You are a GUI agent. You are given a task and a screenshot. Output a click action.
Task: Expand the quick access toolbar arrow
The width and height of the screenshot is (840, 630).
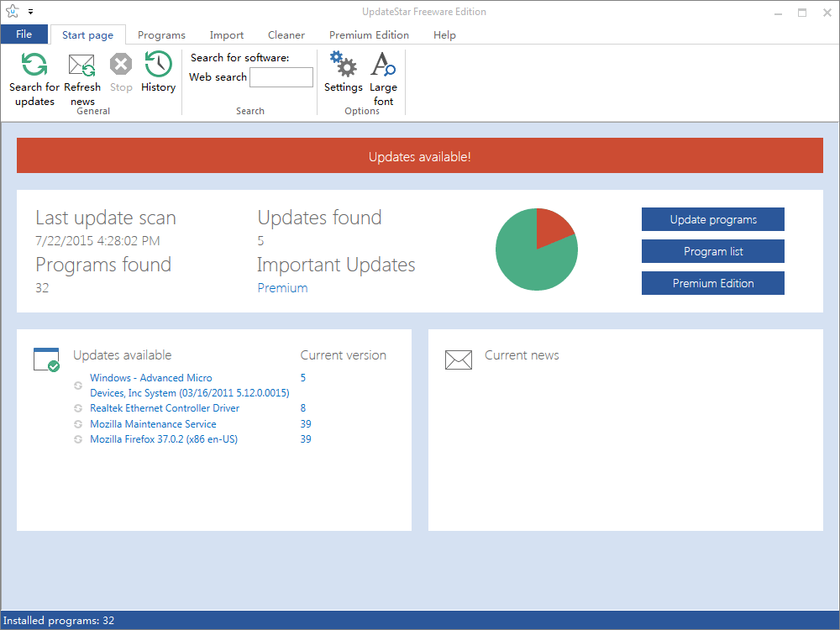click(30, 12)
